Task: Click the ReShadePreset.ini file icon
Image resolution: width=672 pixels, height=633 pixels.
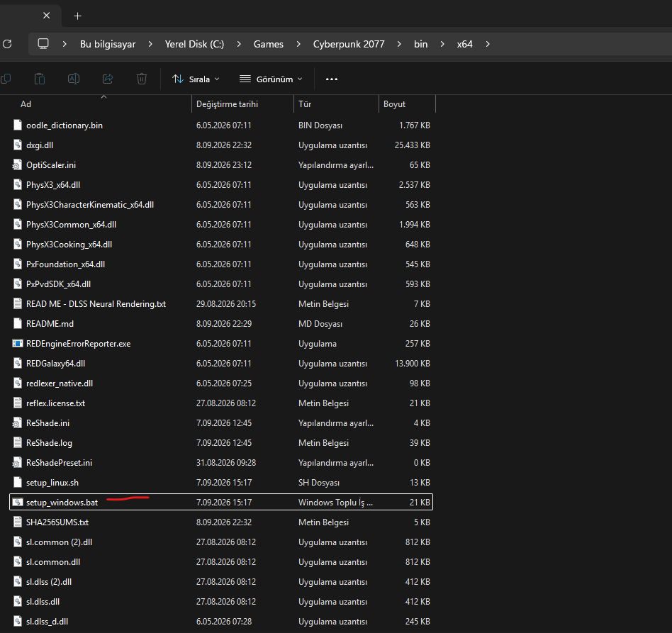Action: point(17,462)
